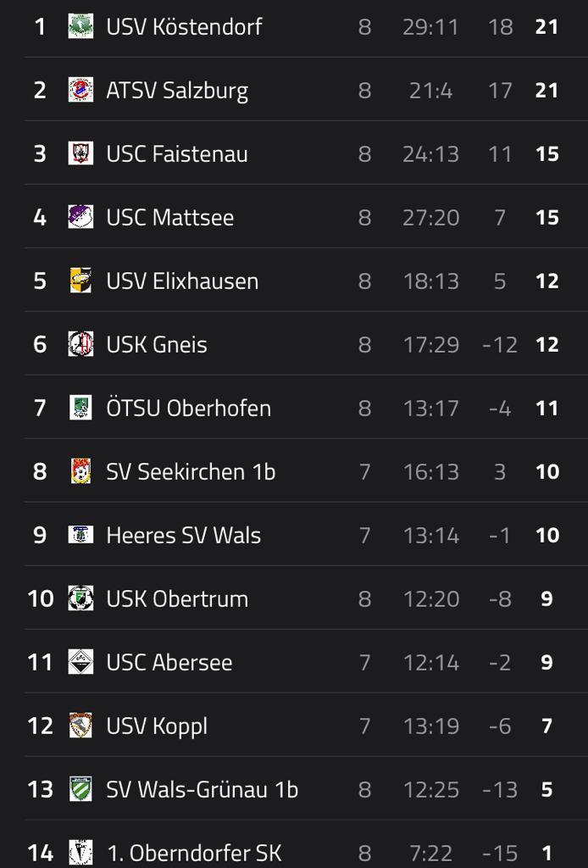This screenshot has width=588, height=868.
Task: Click the USC Faistenau club logo
Action: (80, 153)
